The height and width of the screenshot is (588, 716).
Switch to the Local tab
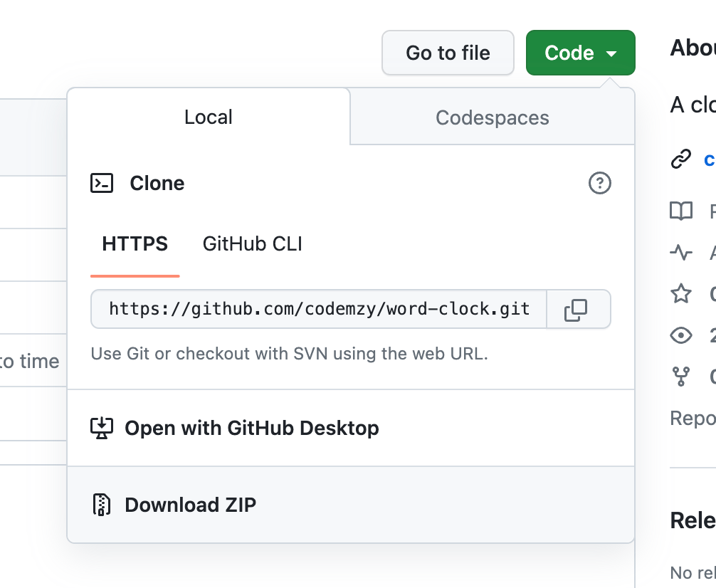coord(209,117)
